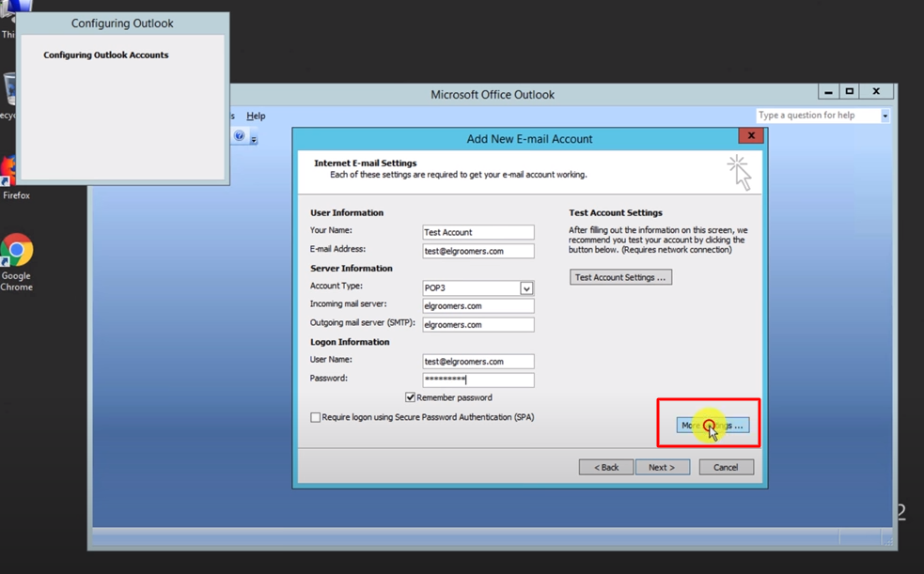The width and height of the screenshot is (924, 574).
Task: Click the Configuring Outlook window title
Action: tap(122, 23)
